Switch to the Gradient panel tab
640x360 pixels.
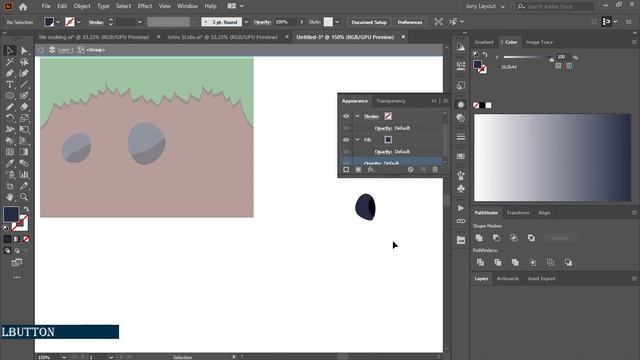[x=484, y=42]
